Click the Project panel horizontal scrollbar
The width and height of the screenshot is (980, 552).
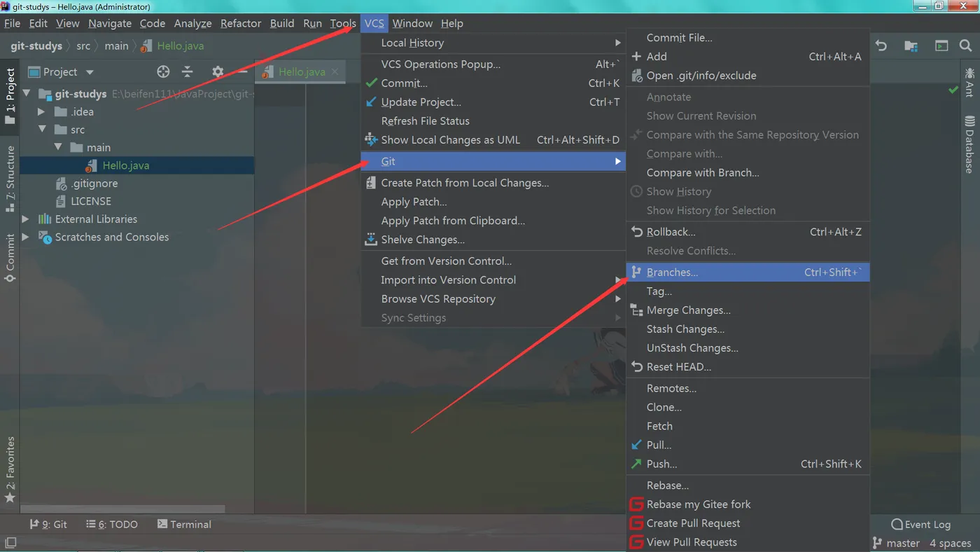[x=122, y=509]
